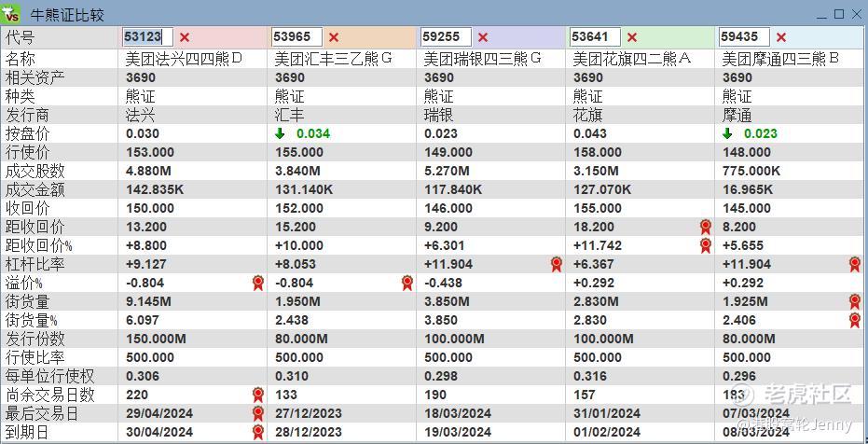Click the award badge beside 2.406
Viewport: 868px width, 444px height.
[x=855, y=320]
